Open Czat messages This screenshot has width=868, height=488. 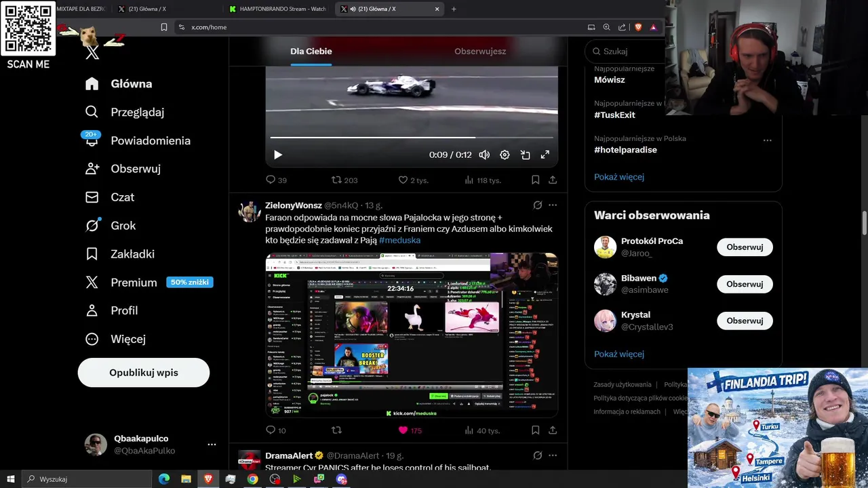[x=110, y=197]
